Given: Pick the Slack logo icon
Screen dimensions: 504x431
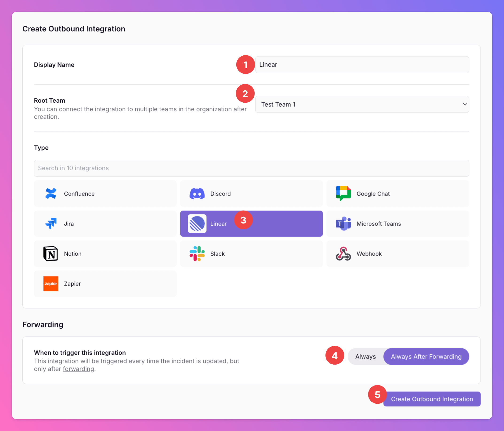Looking at the screenshot, I should pyautogui.click(x=197, y=254).
